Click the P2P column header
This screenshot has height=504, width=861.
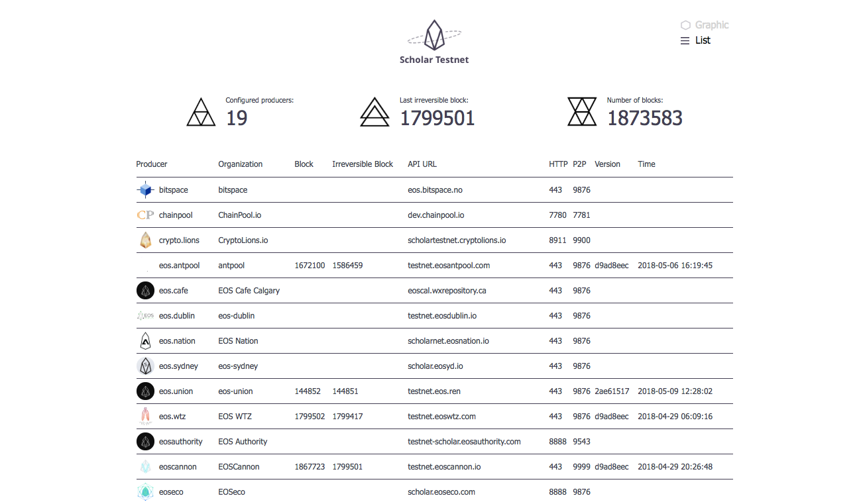click(x=580, y=164)
